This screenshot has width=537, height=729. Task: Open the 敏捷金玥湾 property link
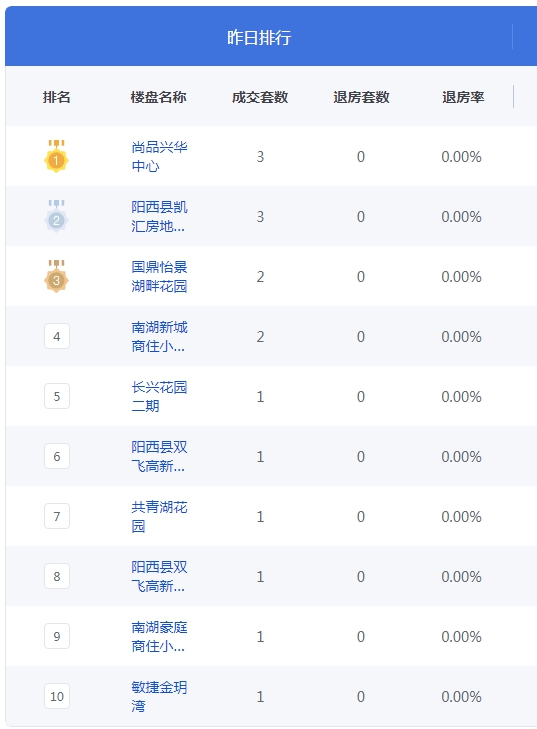(x=159, y=696)
